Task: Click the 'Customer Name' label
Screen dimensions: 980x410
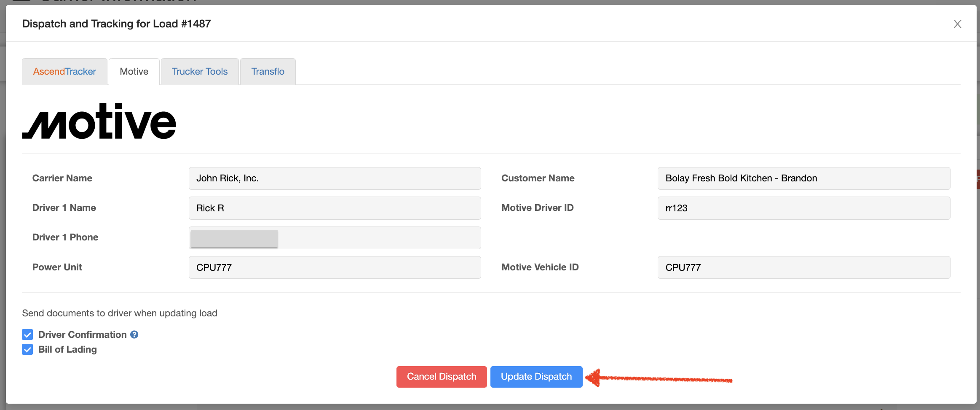Action: [x=538, y=178]
